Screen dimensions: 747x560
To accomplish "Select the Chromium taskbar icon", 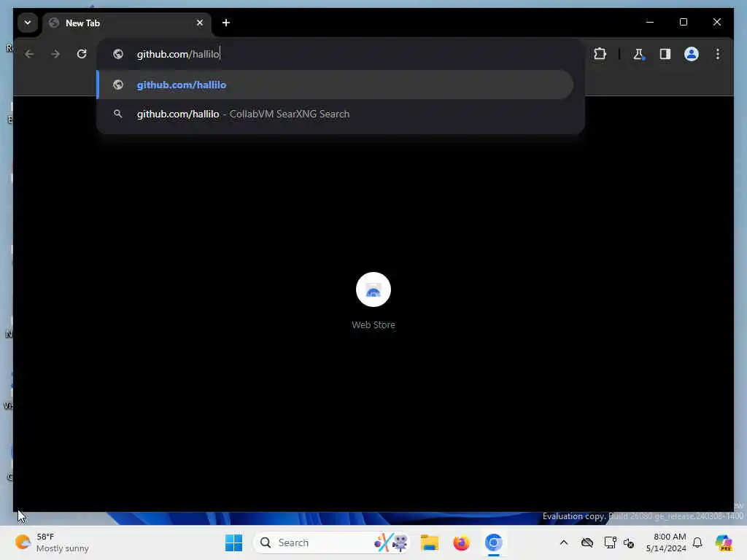I will 494,542.
